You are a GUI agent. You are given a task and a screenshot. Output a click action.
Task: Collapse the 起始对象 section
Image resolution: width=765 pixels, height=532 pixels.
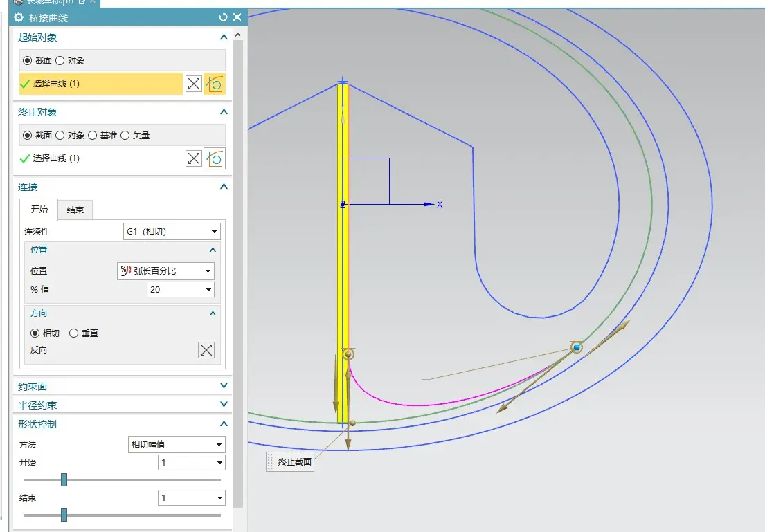[224, 37]
